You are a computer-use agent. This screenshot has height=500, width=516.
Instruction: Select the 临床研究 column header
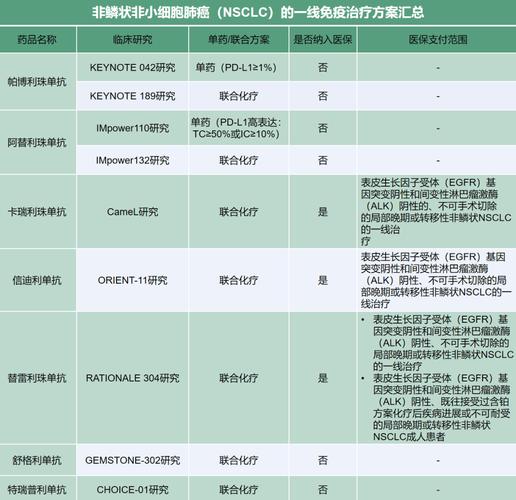[132, 40]
